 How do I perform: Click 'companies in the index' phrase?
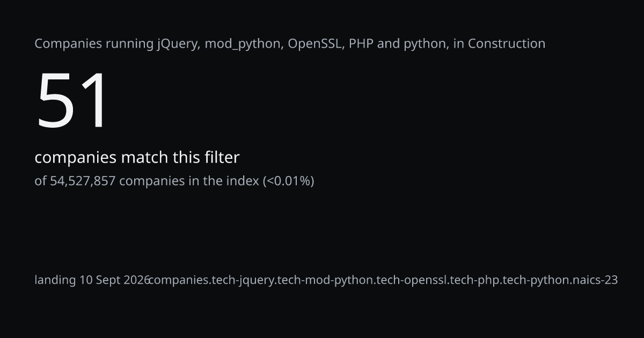189,181
